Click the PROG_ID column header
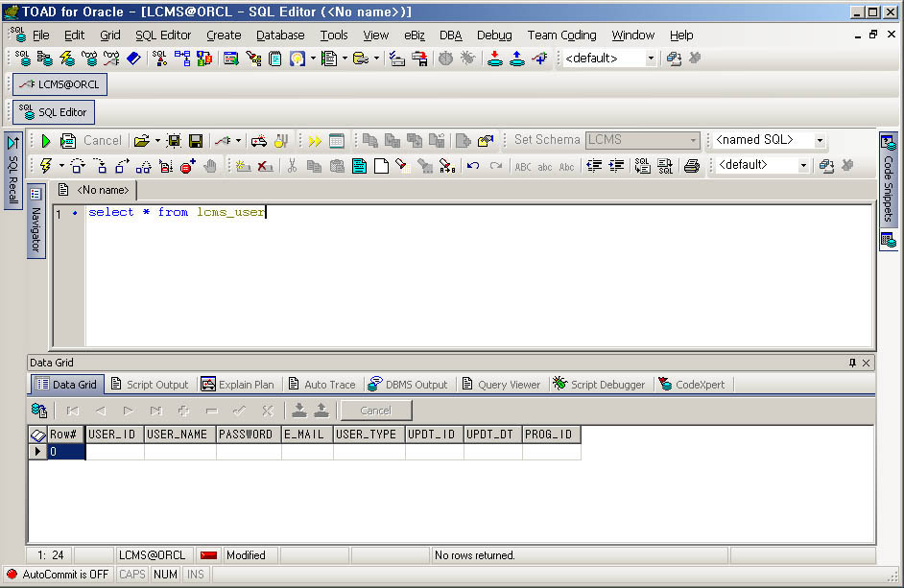 click(551, 435)
